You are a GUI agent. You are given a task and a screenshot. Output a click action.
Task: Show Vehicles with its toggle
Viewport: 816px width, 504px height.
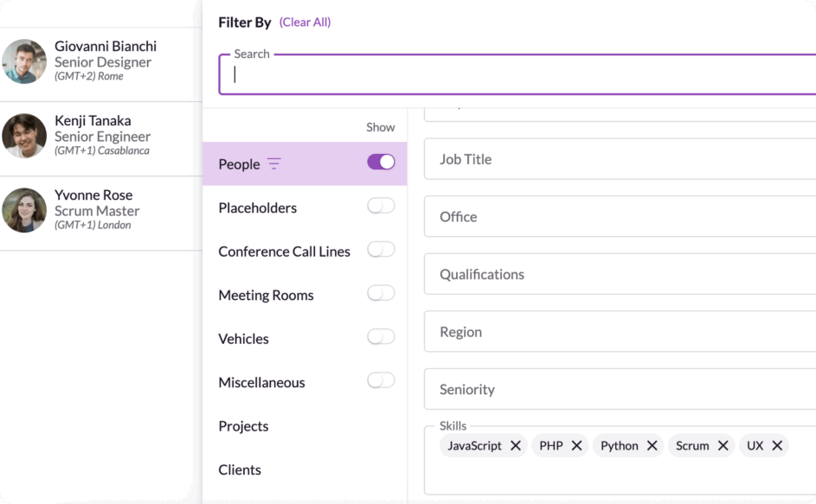point(381,336)
